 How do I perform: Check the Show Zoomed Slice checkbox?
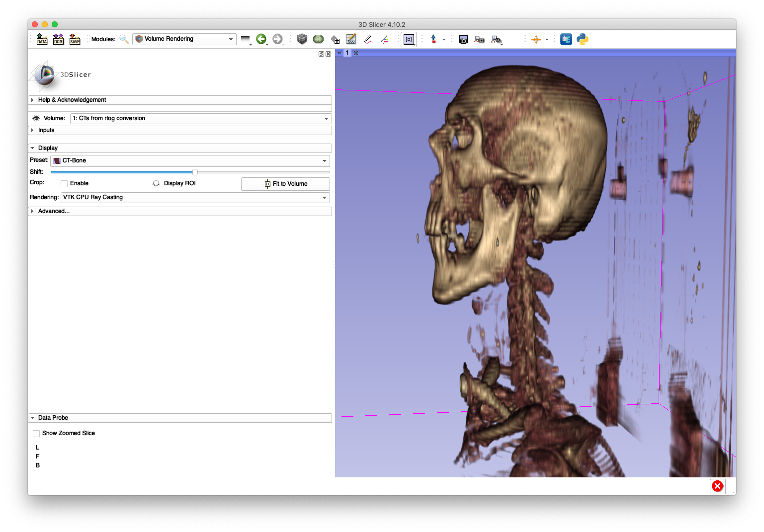[36, 433]
